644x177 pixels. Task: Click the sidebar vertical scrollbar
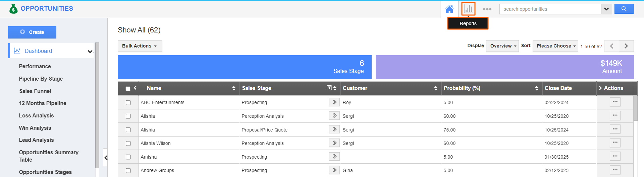97,105
